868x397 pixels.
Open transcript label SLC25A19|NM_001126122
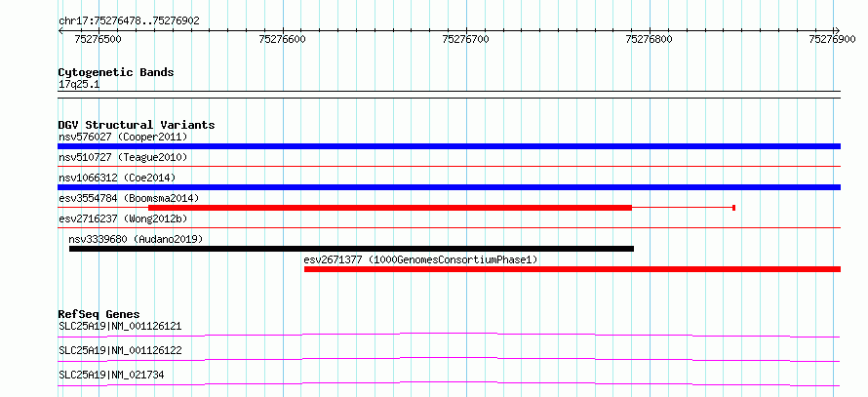(120, 350)
